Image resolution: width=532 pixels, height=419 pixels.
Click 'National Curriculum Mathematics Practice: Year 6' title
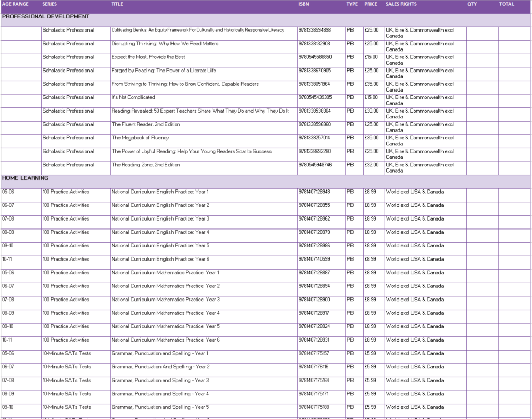pos(165,340)
